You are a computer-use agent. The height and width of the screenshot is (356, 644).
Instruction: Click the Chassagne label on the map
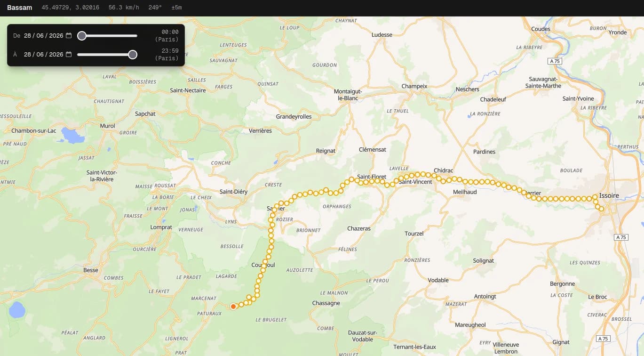[x=326, y=303]
